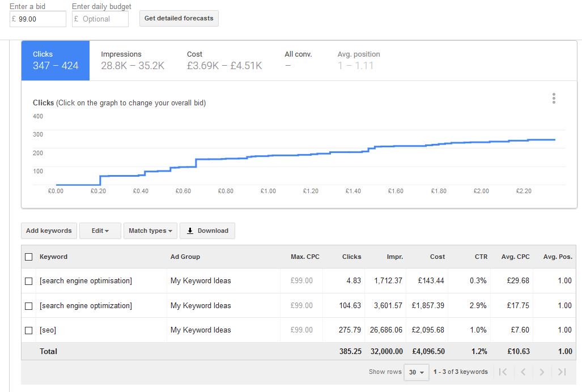Click the [search engine optimisation] keyword text
Viewport: 582px width, 392px height.
86,281
